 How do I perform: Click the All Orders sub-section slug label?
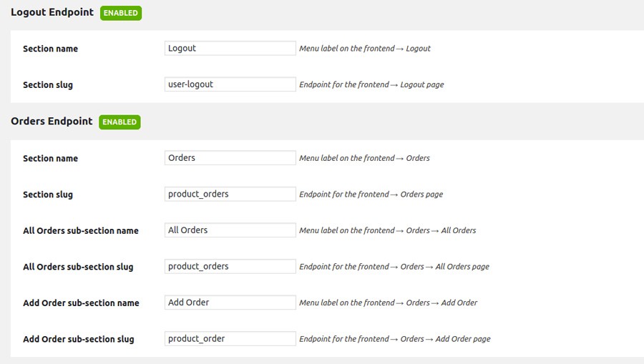tap(78, 267)
